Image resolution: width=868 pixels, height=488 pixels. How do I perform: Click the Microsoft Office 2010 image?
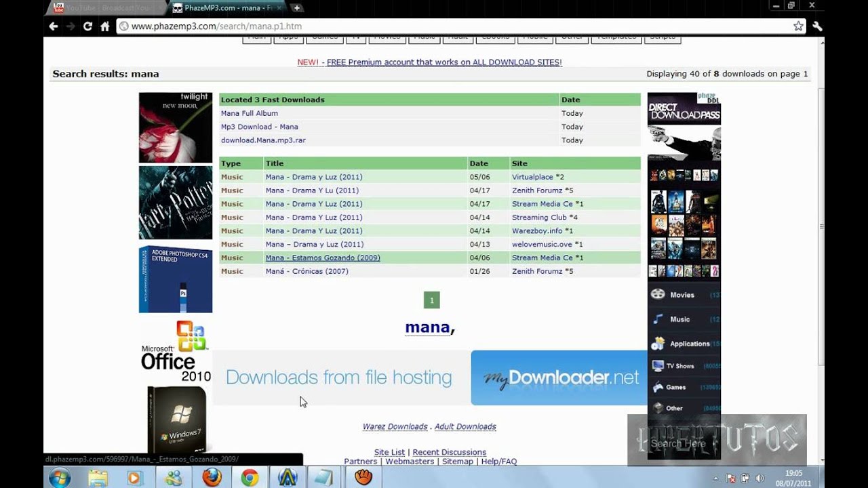click(x=176, y=351)
